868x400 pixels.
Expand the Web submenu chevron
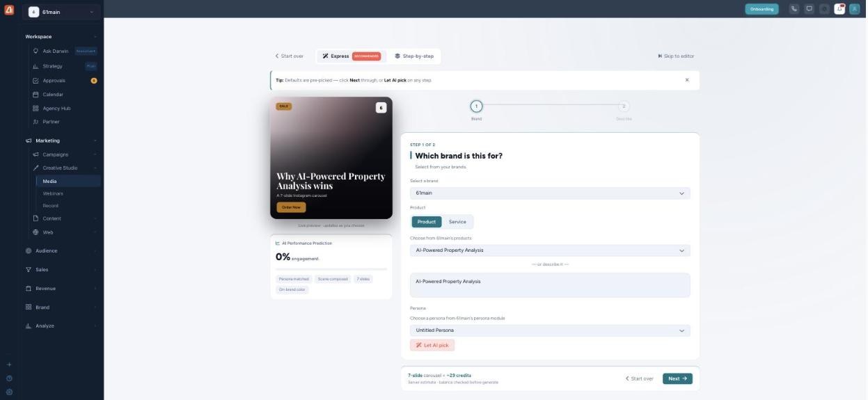tap(95, 232)
